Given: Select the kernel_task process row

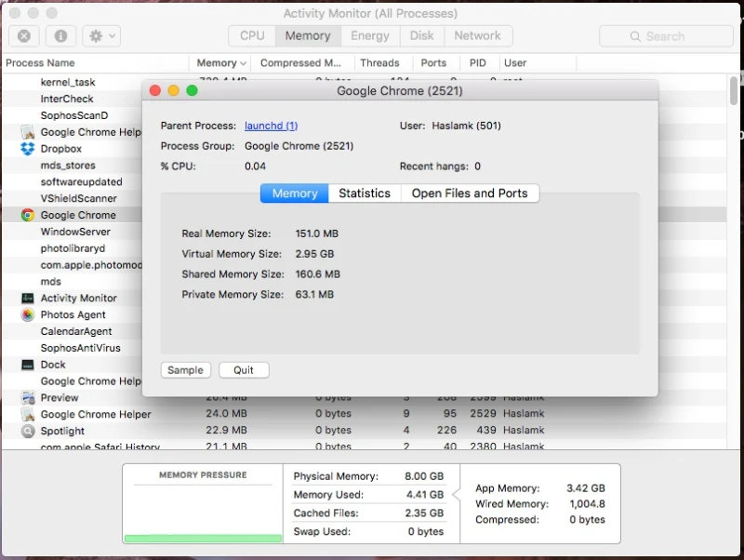Looking at the screenshot, I should [68, 82].
